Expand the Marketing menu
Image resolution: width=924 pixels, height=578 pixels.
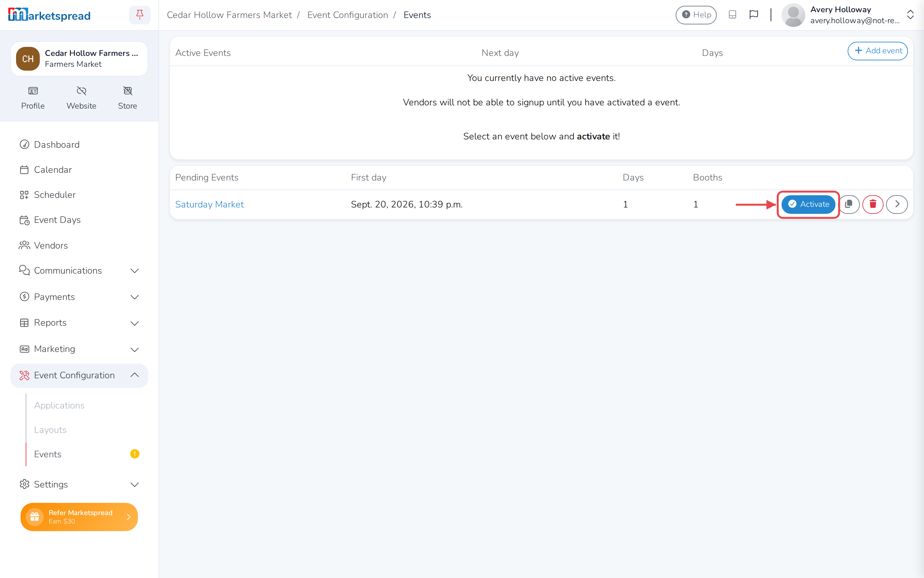[x=79, y=349]
